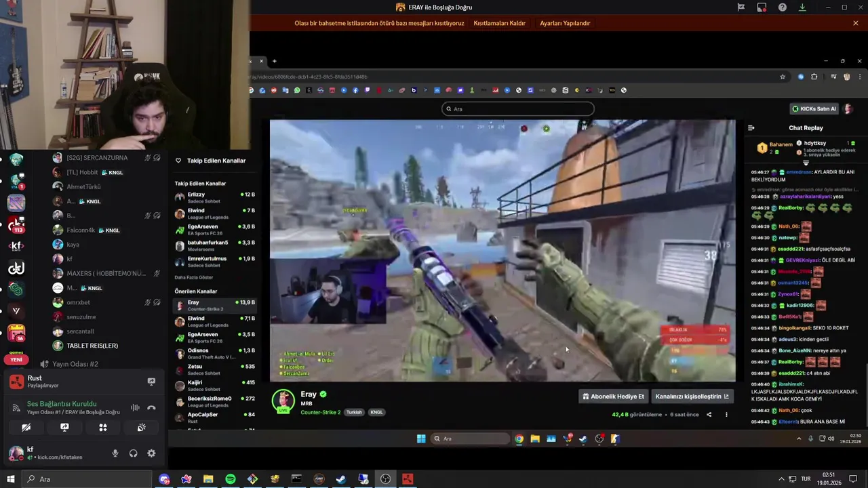Open the Discord help icon
868x488 pixels.
tap(783, 7)
